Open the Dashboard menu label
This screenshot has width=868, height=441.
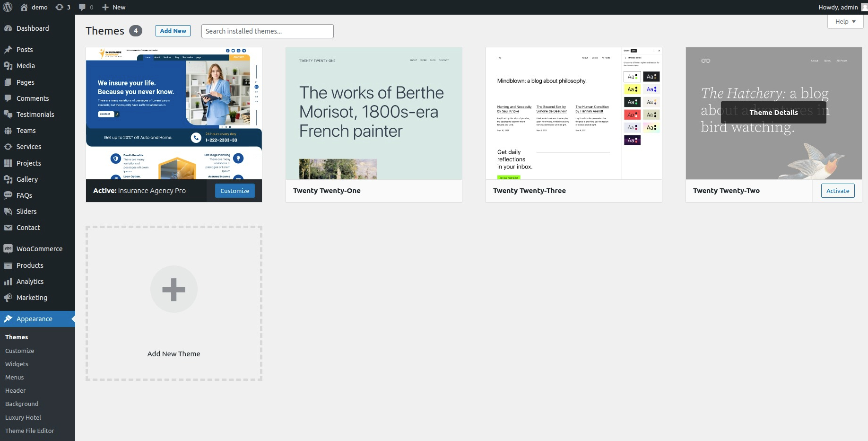pyautogui.click(x=33, y=28)
